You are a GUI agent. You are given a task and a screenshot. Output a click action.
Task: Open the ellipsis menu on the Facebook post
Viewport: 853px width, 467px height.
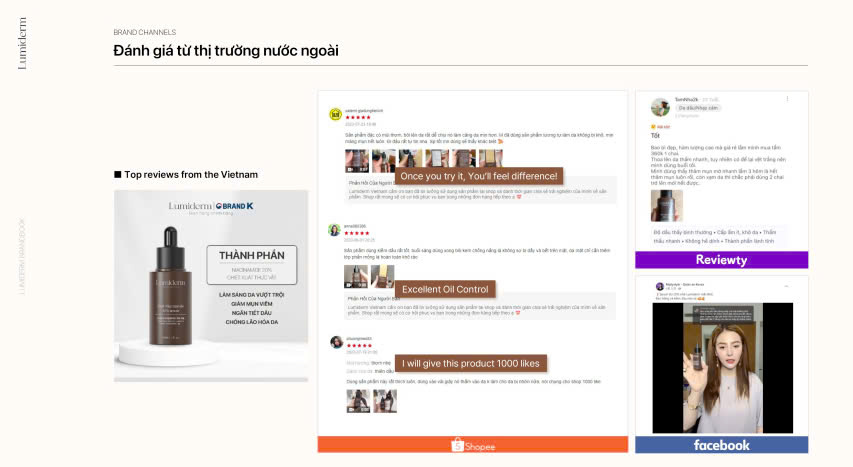[x=786, y=286]
